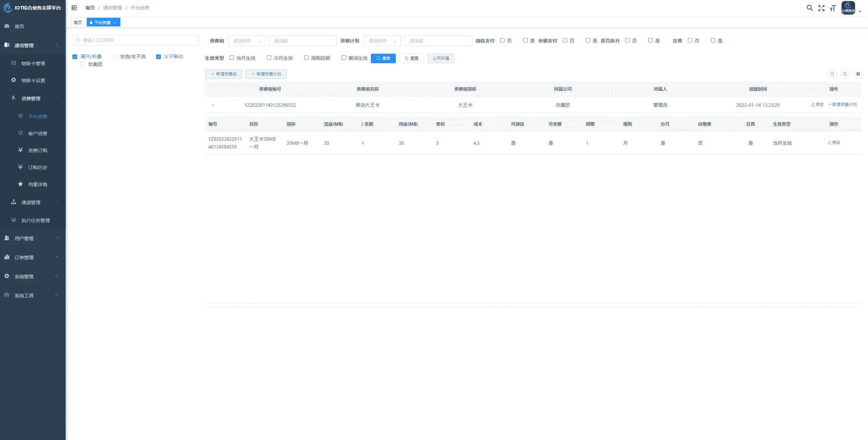The width and height of the screenshot is (868, 440).
Task: Click the company name search field
Action: 135,40
